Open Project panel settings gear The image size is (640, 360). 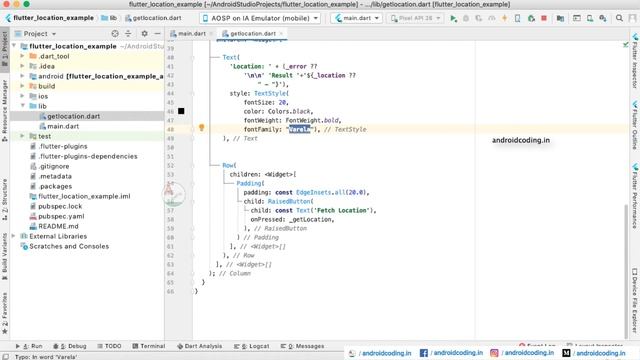point(144,33)
